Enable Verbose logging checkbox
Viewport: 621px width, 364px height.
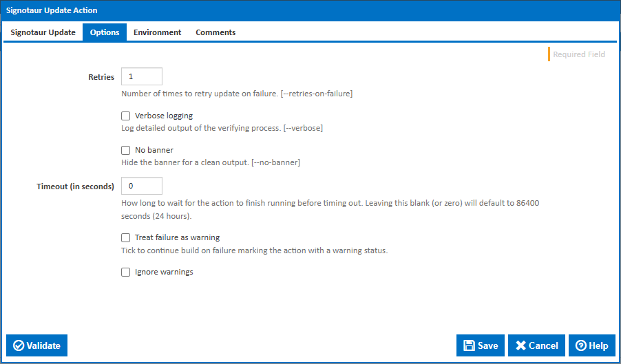pos(125,116)
